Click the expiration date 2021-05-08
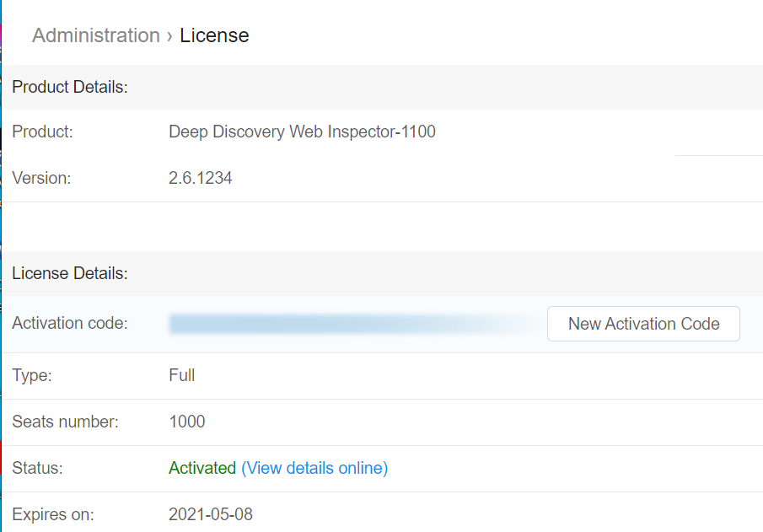The width and height of the screenshot is (763, 532). coord(211,514)
